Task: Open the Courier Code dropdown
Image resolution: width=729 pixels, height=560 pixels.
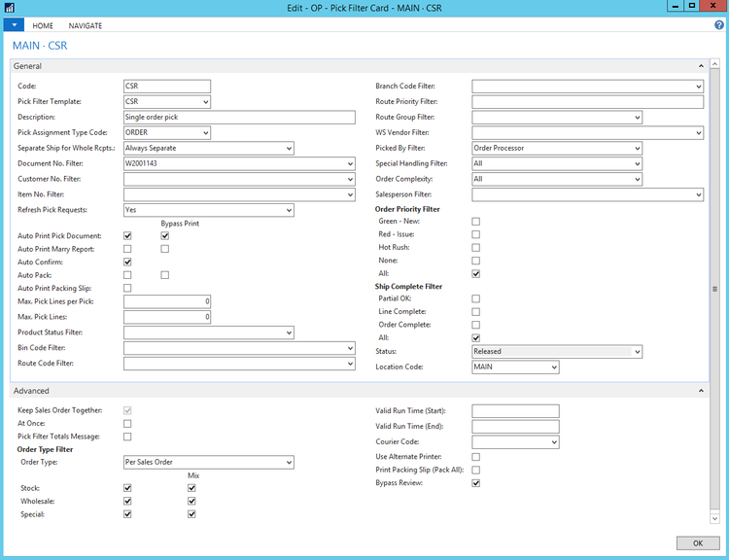Action: pyautogui.click(x=554, y=441)
